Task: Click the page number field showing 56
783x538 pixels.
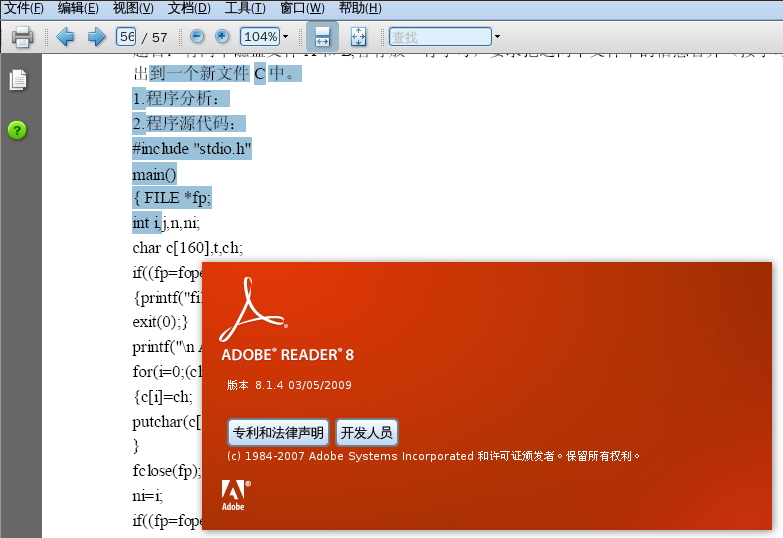Action: coord(126,37)
